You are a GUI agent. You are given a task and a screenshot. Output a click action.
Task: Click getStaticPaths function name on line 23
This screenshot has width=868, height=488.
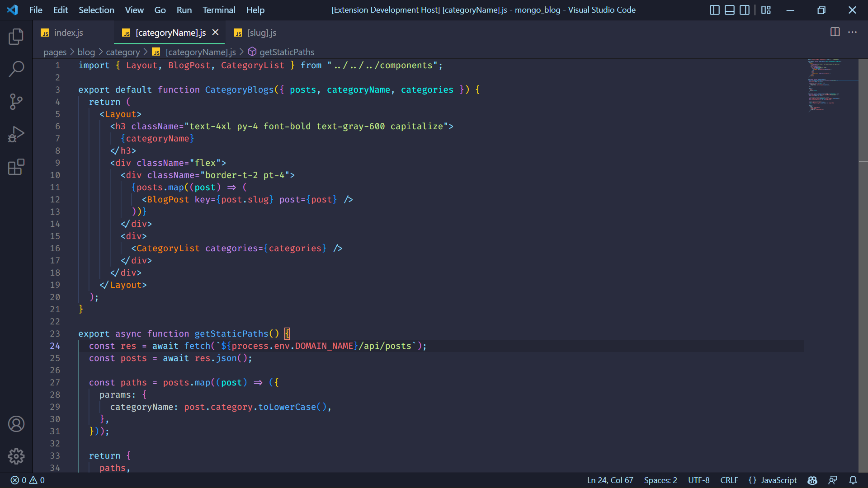231,333
